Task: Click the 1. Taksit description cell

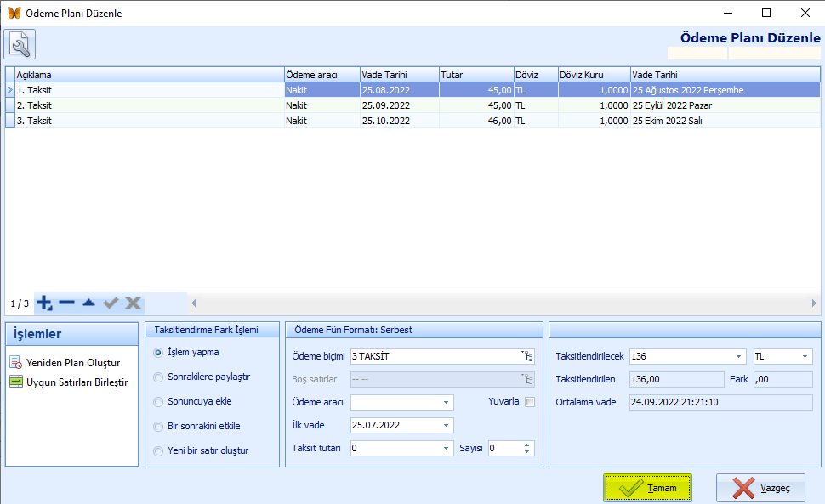Action: 150,90
